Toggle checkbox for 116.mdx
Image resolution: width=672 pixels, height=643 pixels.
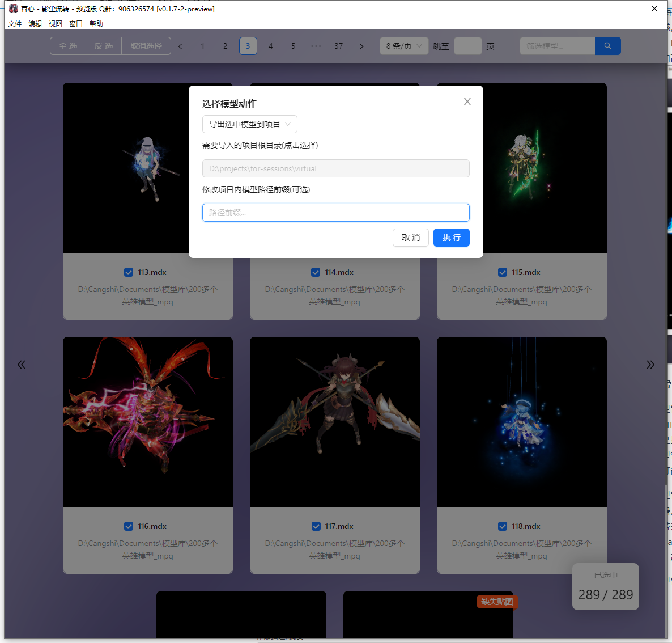pyautogui.click(x=129, y=526)
